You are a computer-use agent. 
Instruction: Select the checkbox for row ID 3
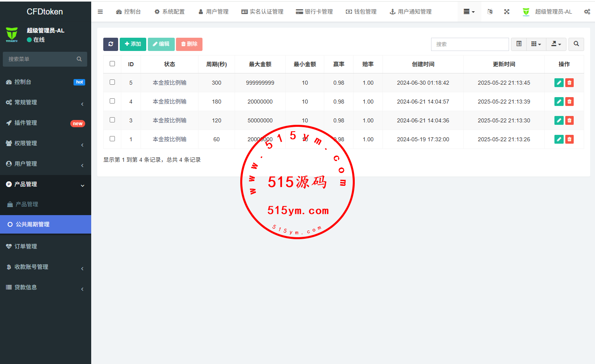[112, 120]
